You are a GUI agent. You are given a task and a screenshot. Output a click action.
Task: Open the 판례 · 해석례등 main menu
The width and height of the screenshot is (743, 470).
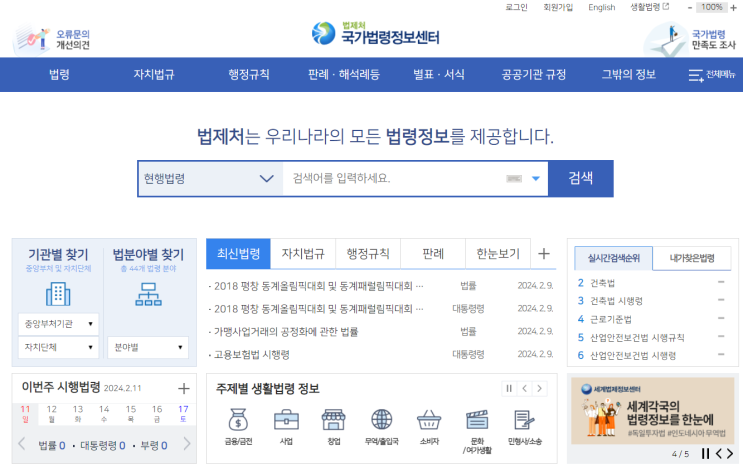344,74
